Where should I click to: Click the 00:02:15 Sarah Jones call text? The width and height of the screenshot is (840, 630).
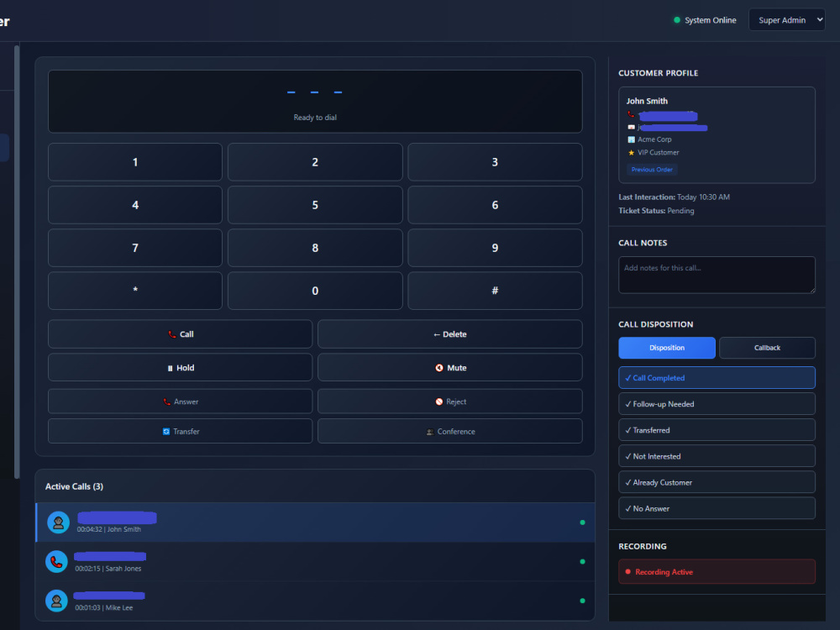coord(108,569)
